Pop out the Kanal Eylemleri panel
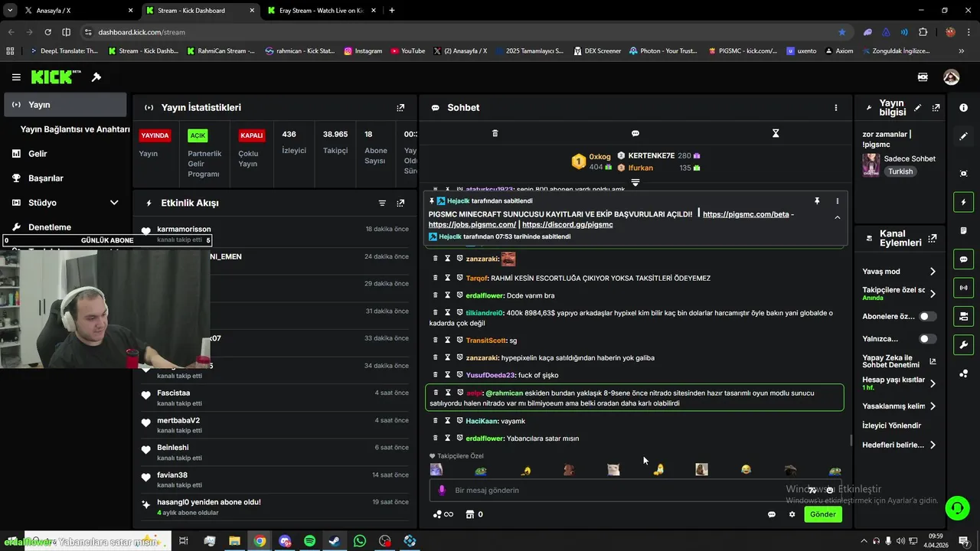 [x=932, y=238]
